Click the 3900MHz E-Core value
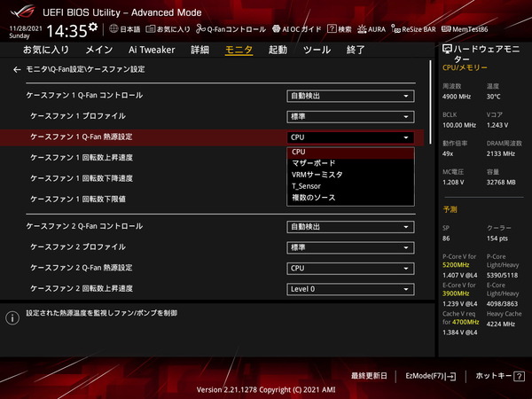The width and height of the screenshot is (532, 399). point(456,293)
